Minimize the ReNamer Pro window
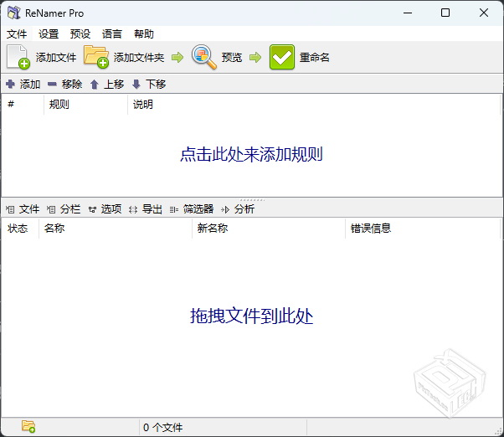Image resolution: width=504 pixels, height=437 pixels. click(x=408, y=13)
